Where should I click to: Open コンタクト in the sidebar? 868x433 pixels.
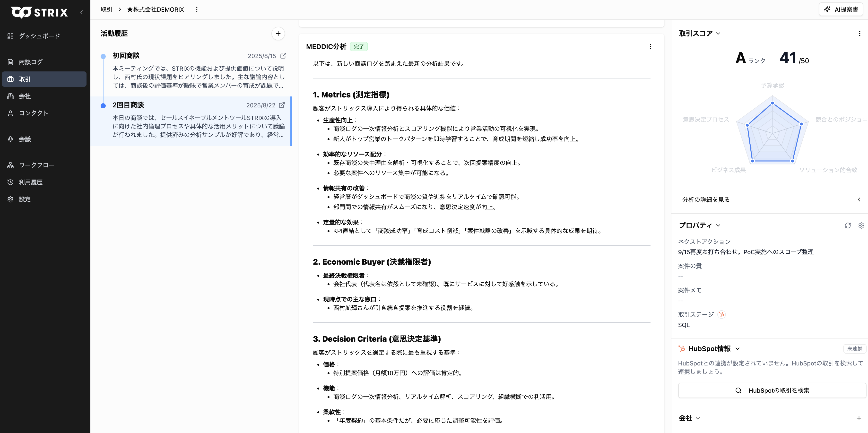tap(44, 113)
